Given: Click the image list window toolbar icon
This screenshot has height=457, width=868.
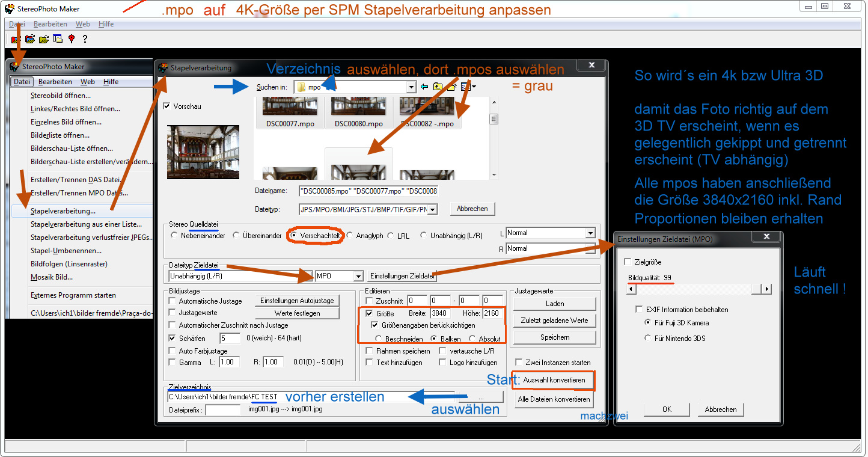Looking at the screenshot, I should coord(58,39).
